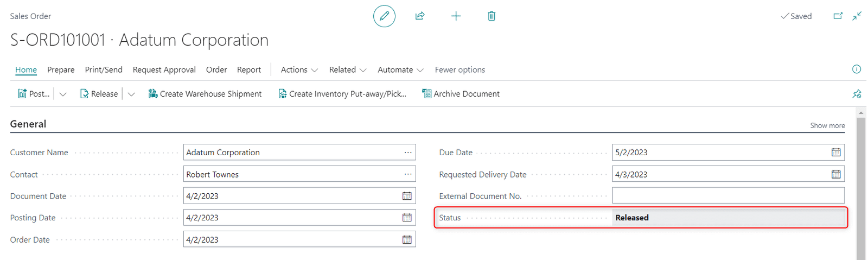This screenshot has height=260, width=868.
Task: Click the pin action bar icon
Action: point(857,94)
